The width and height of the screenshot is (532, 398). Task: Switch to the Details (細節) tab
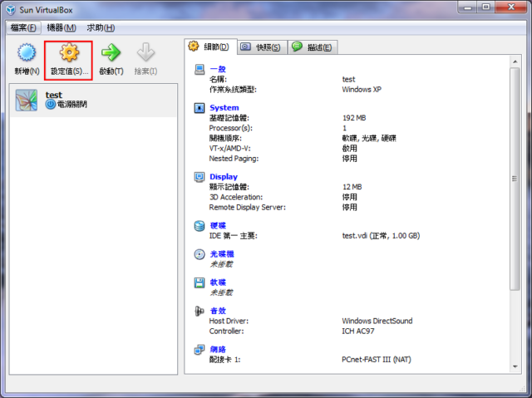click(x=210, y=47)
